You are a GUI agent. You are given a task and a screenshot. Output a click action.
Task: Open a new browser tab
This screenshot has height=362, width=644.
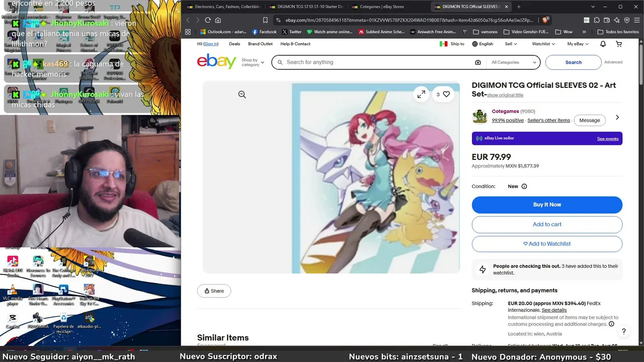pos(519,7)
